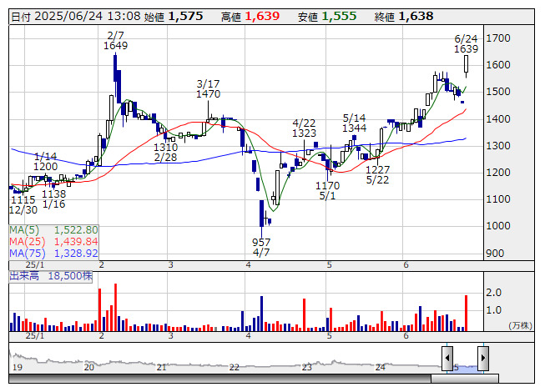Screen dimensions: 545x392
Task: Click the 終値 1,638 close price
Action: pos(404,17)
